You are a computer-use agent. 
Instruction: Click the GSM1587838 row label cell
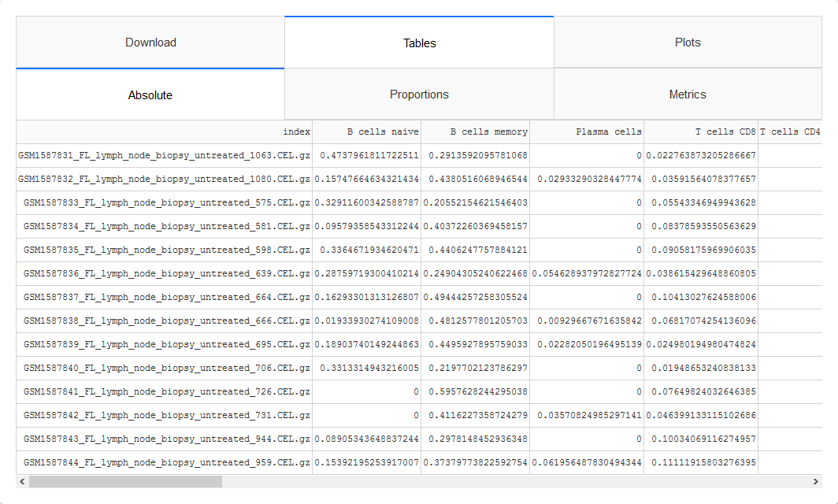click(164, 321)
